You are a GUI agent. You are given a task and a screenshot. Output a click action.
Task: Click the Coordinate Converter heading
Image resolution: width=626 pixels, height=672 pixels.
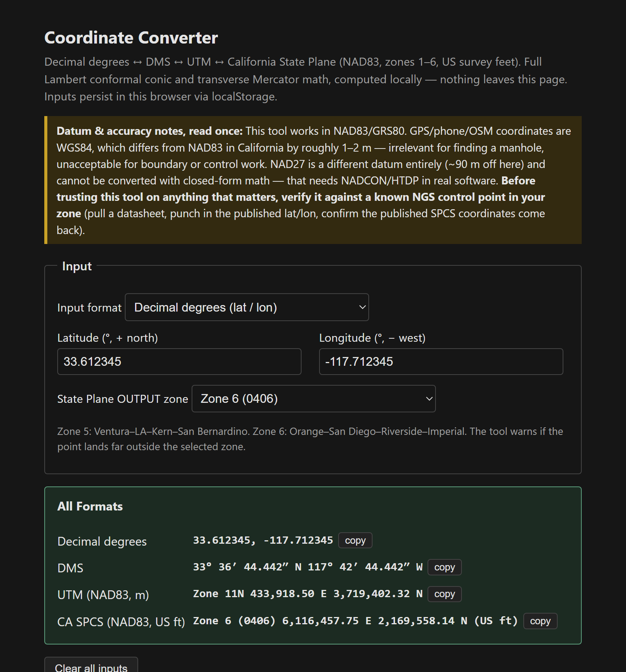coord(131,38)
